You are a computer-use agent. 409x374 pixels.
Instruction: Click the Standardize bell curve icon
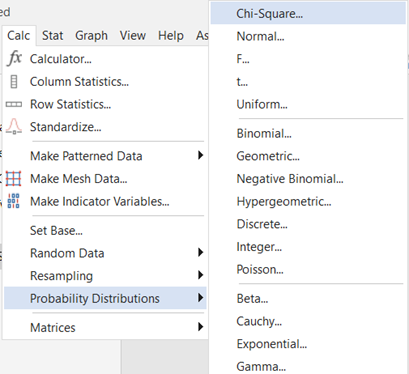[x=14, y=127]
